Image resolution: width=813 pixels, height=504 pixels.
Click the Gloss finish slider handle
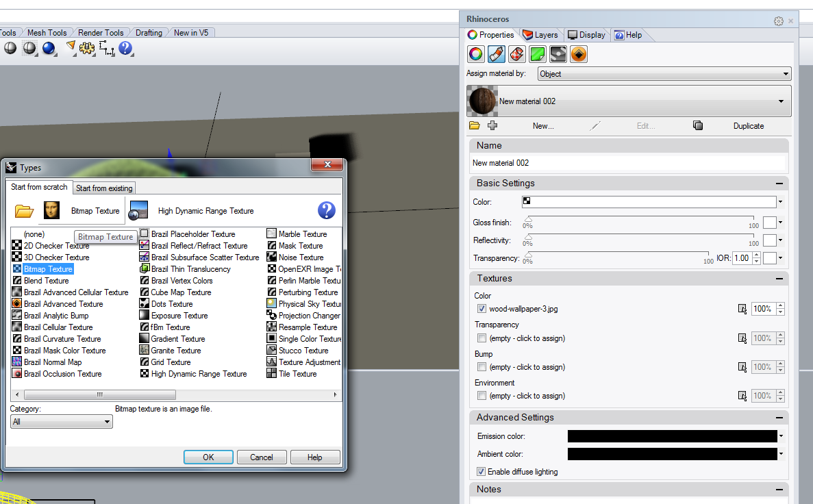pyautogui.click(x=528, y=220)
